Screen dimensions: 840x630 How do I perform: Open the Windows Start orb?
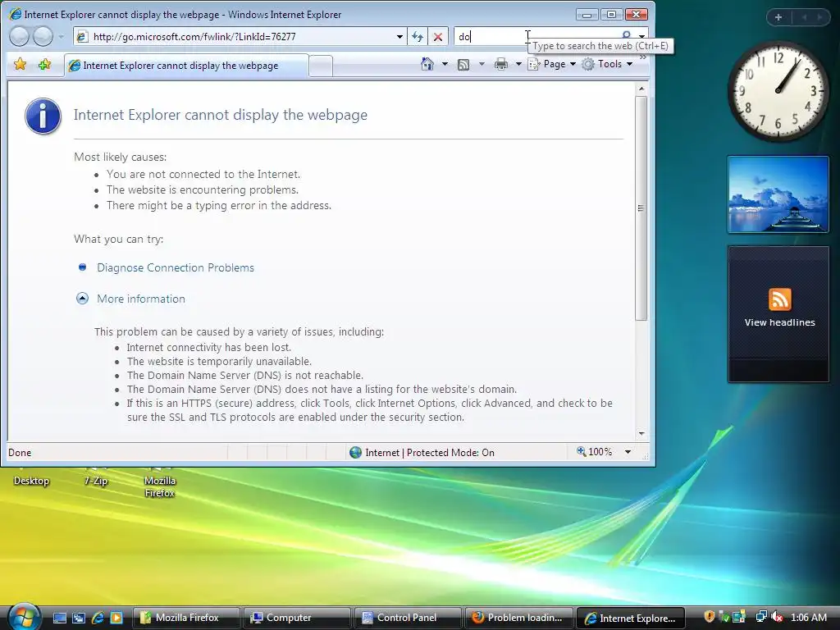pyautogui.click(x=24, y=616)
